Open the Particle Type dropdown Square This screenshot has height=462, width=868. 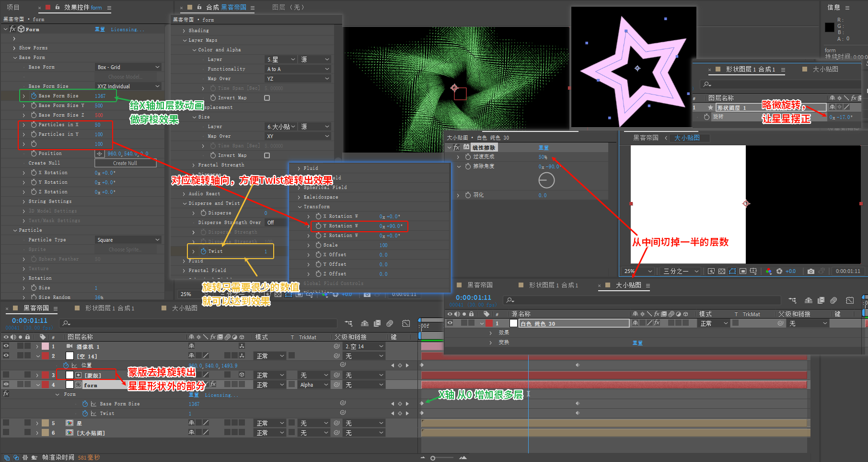(128, 240)
